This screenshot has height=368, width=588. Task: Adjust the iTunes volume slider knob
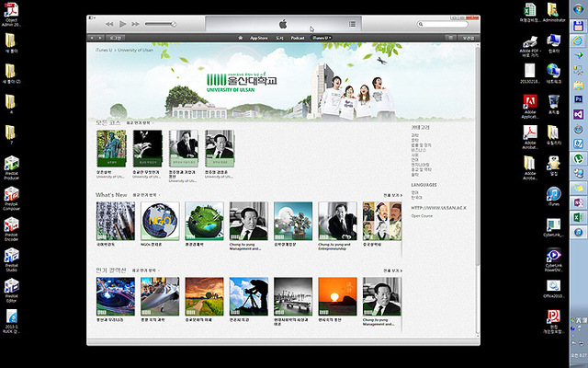pos(174,24)
